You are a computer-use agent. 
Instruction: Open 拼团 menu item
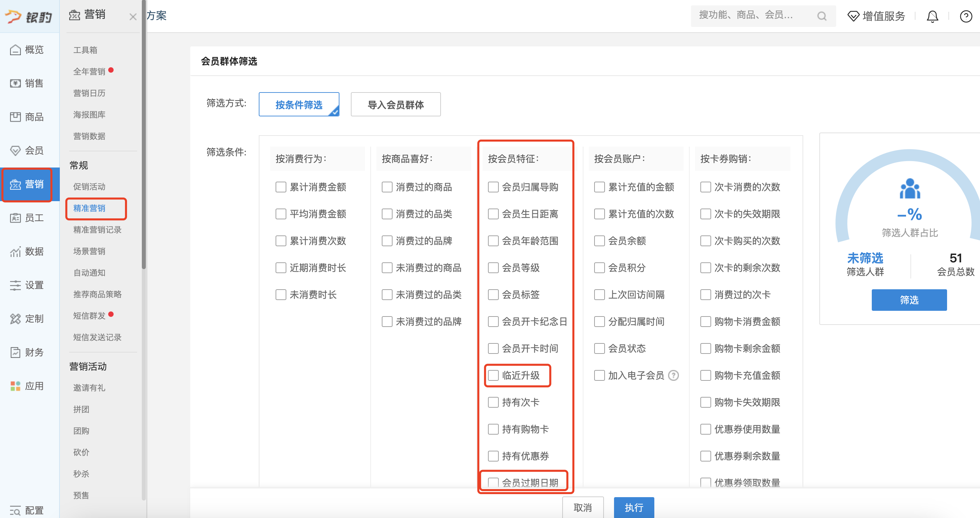81,409
